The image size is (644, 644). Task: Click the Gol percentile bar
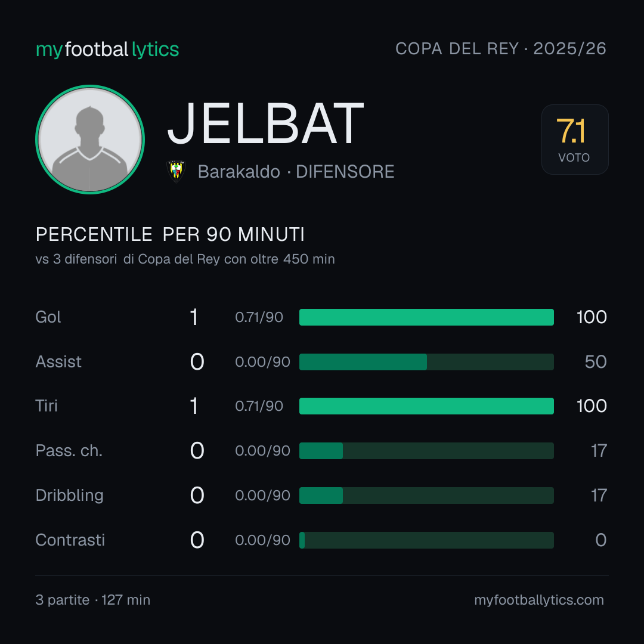click(426, 317)
